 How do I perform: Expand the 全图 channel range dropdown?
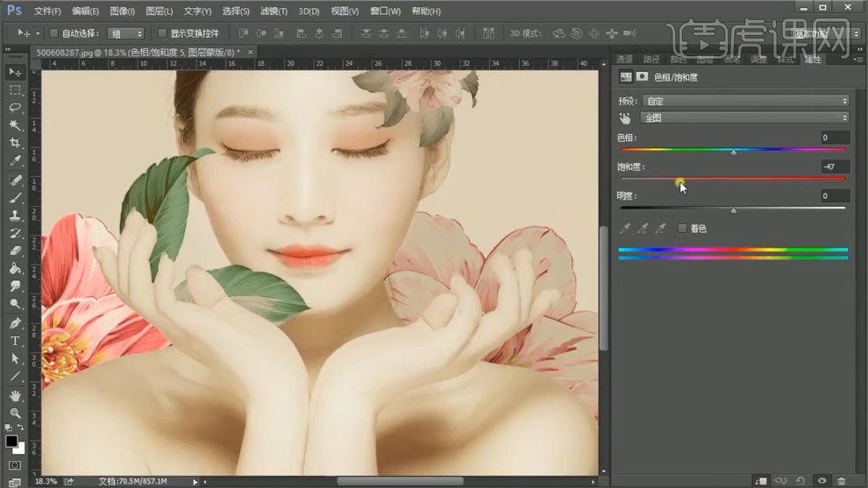[745, 117]
